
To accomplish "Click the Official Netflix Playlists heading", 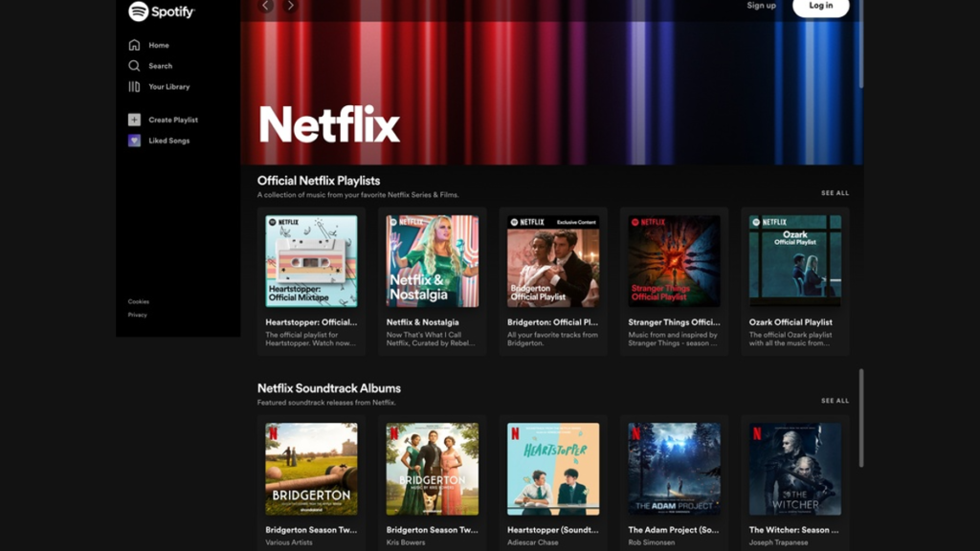I will coord(319,181).
